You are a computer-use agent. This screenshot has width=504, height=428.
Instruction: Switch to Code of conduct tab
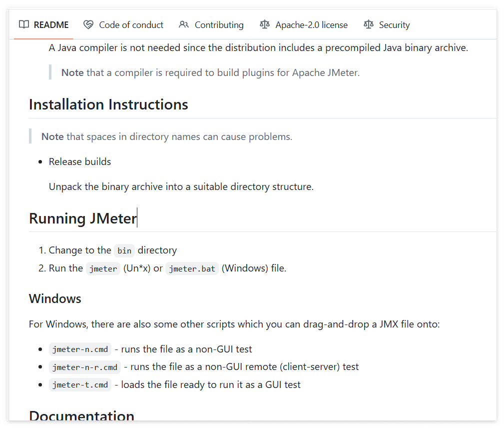click(x=123, y=25)
